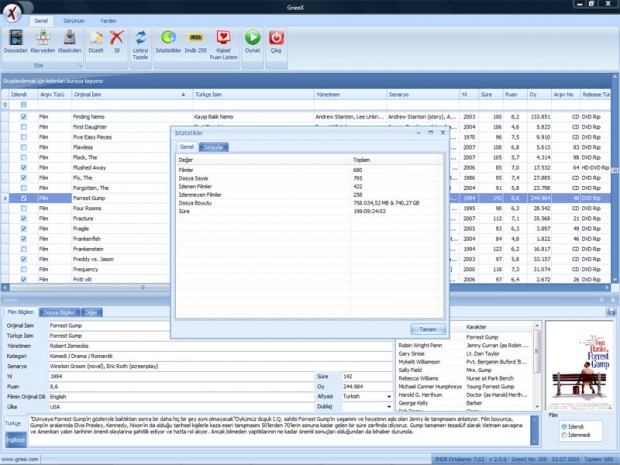The image size is (620, 465).
Task: Open the Dublaj dropdown
Action: [389, 406]
